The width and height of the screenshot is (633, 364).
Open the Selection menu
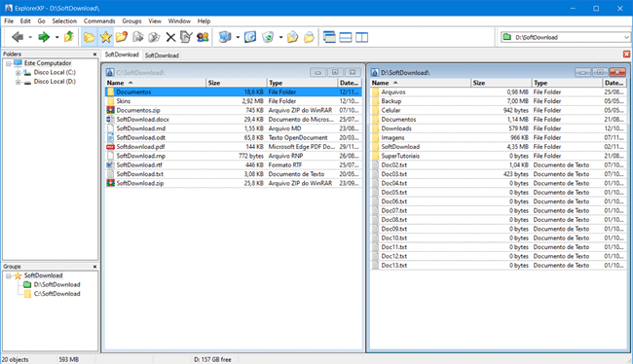64,21
